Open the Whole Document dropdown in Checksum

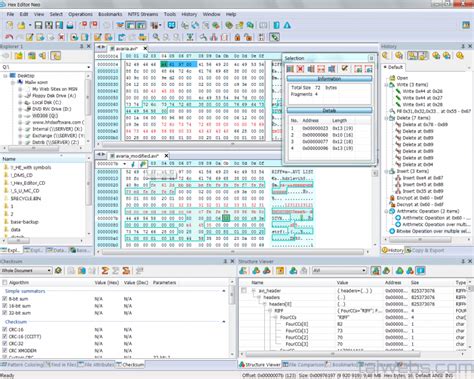pyautogui.click(x=49, y=270)
